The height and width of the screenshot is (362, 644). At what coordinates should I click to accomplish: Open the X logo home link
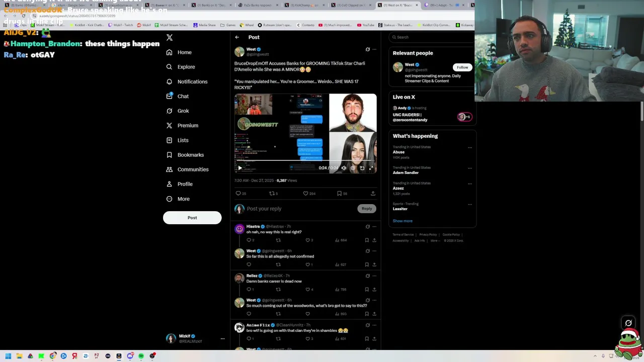point(170,38)
